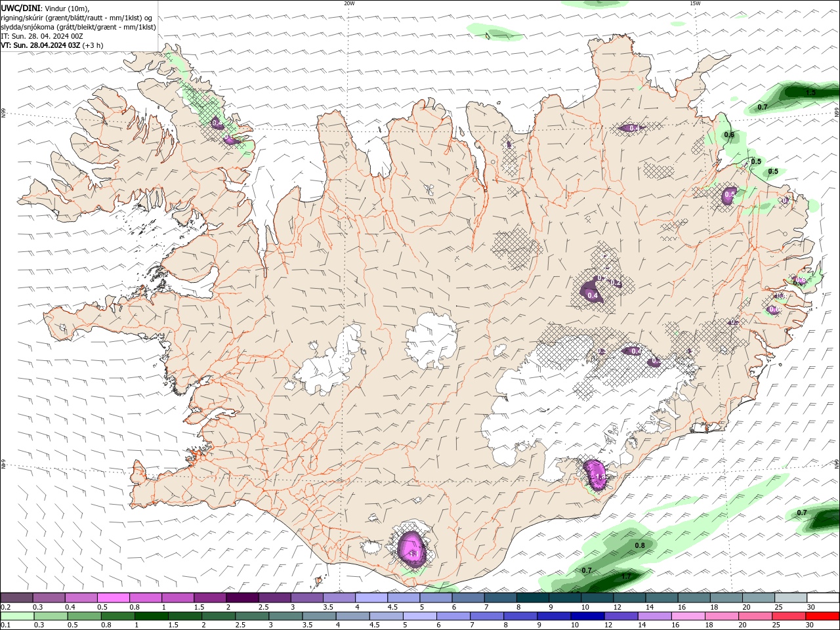
Task: Select the 'VT: Sun. 28.04.2024 03Z' valid time text
Action: [x=41, y=45]
